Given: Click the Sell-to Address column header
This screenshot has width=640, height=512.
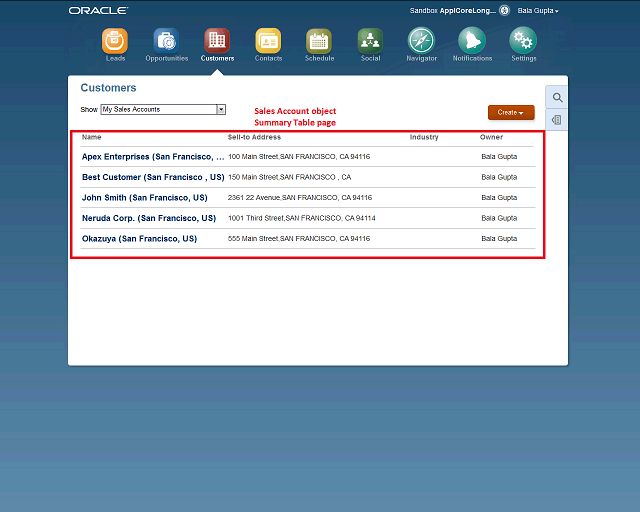Looking at the screenshot, I should pyautogui.click(x=254, y=137).
